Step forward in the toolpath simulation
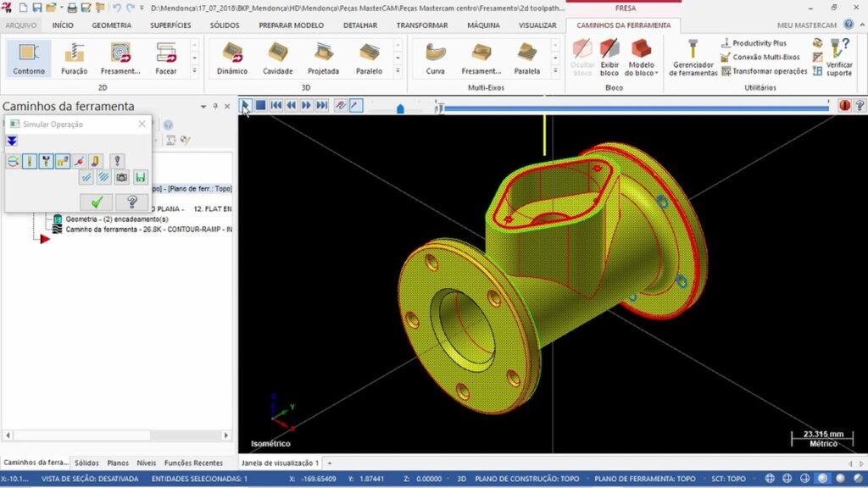 (306, 105)
